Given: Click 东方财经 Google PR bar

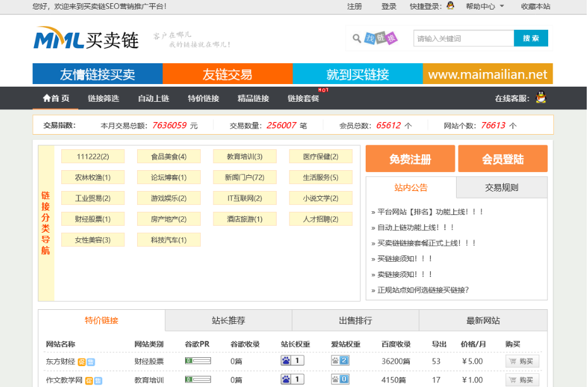Looking at the screenshot, I should click(x=198, y=360).
